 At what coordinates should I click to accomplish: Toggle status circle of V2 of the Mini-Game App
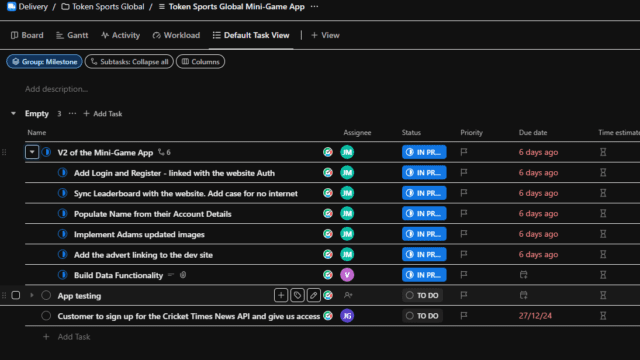click(x=47, y=152)
